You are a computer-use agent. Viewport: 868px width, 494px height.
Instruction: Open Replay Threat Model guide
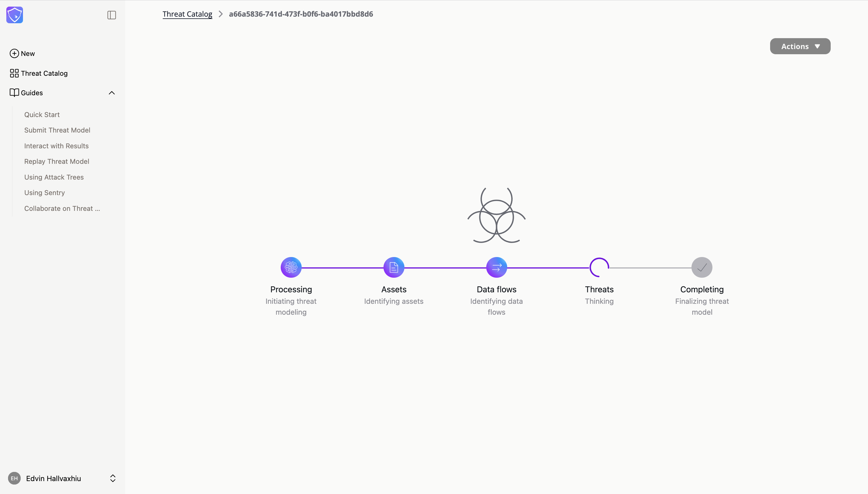pyautogui.click(x=57, y=162)
